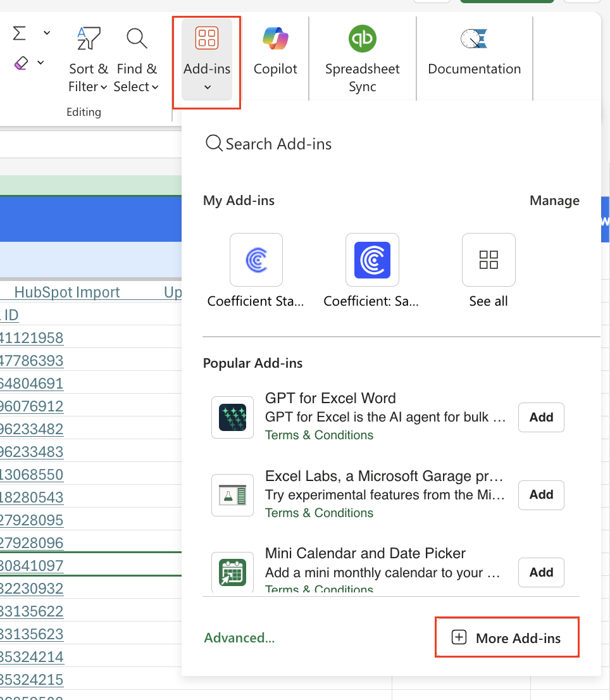Open the Advanced… link
The height and width of the screenshot is (700, 610).
[239, 638]
